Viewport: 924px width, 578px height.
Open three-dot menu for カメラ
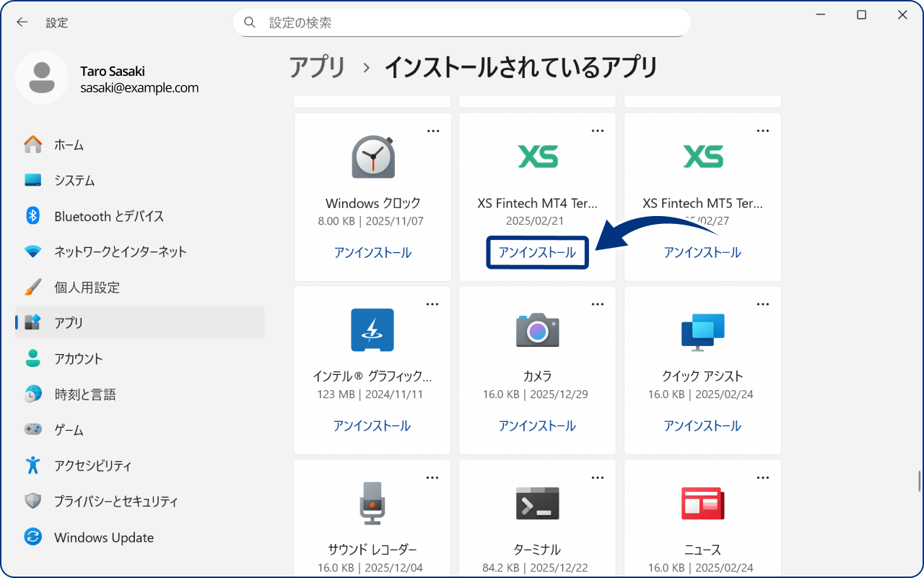tap(597, 304)
